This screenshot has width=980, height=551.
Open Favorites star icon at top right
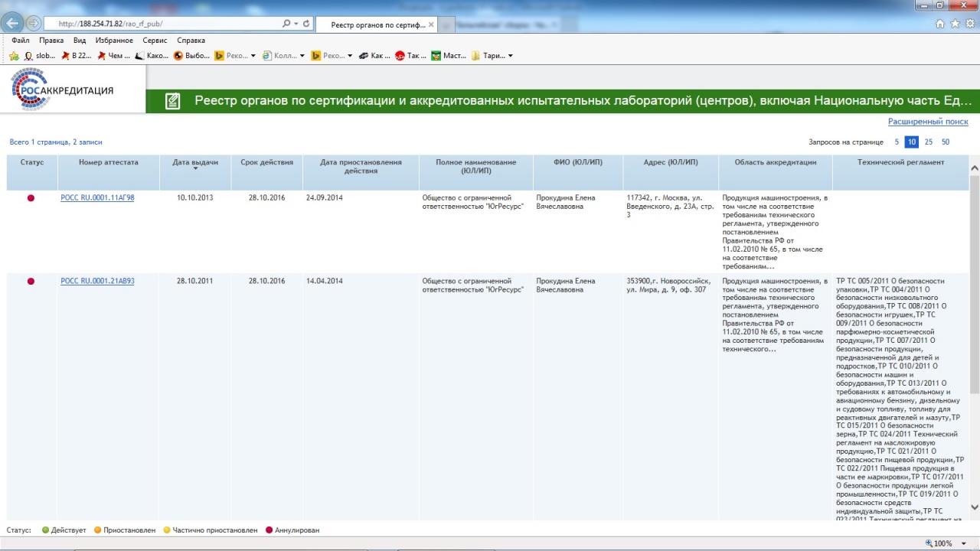955,24
